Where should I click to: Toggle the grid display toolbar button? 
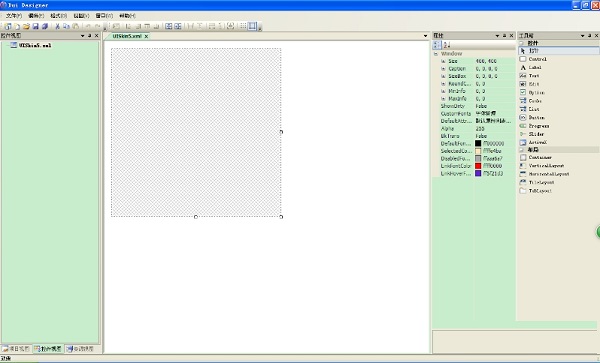(243, 26)
